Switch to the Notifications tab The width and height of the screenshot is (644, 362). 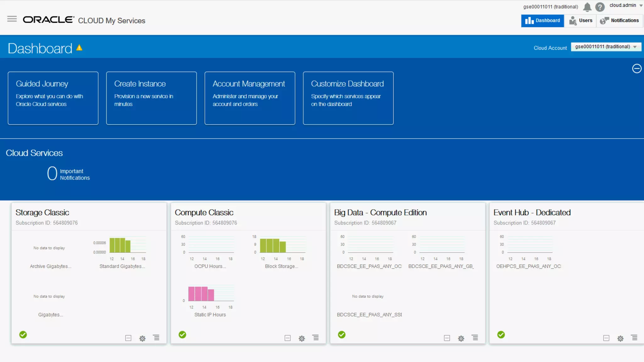point(619,21)
